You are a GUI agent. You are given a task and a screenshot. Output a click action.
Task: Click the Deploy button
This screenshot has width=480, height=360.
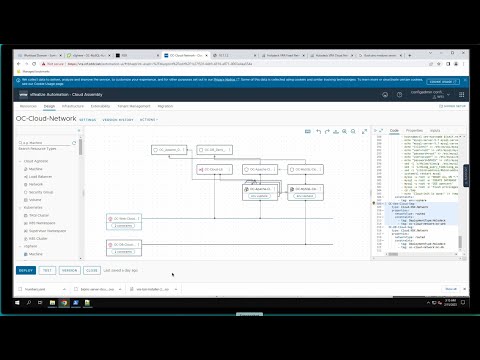[x=26, y=270]
